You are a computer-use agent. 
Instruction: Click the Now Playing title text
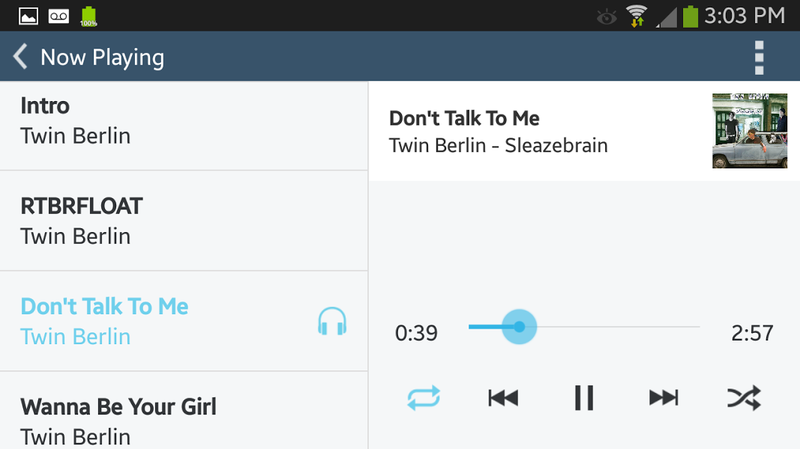(x=102, y=57)
